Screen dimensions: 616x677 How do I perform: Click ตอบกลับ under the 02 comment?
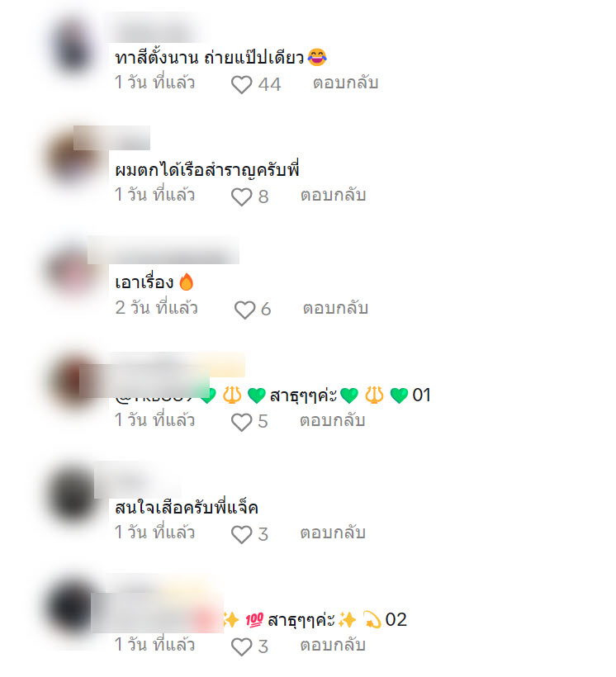[x=333, y=645]
